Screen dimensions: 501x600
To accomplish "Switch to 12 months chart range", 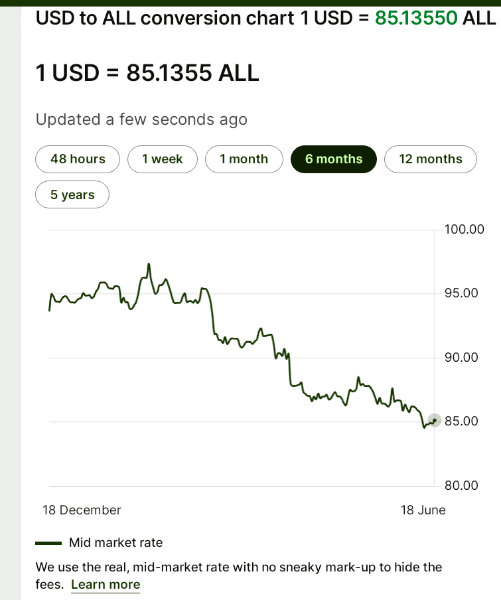I will click(431, 159).
